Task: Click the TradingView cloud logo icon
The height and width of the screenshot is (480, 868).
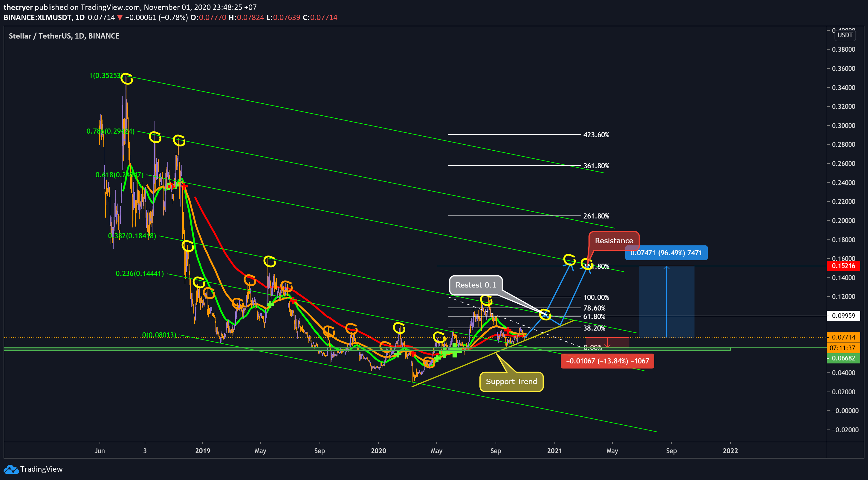Action: point(11,469)
